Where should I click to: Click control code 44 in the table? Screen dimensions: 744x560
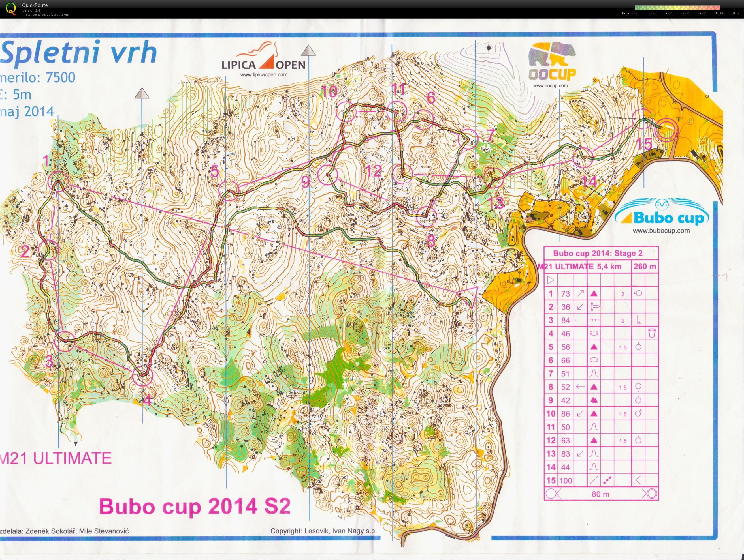(x=565, y=467)
